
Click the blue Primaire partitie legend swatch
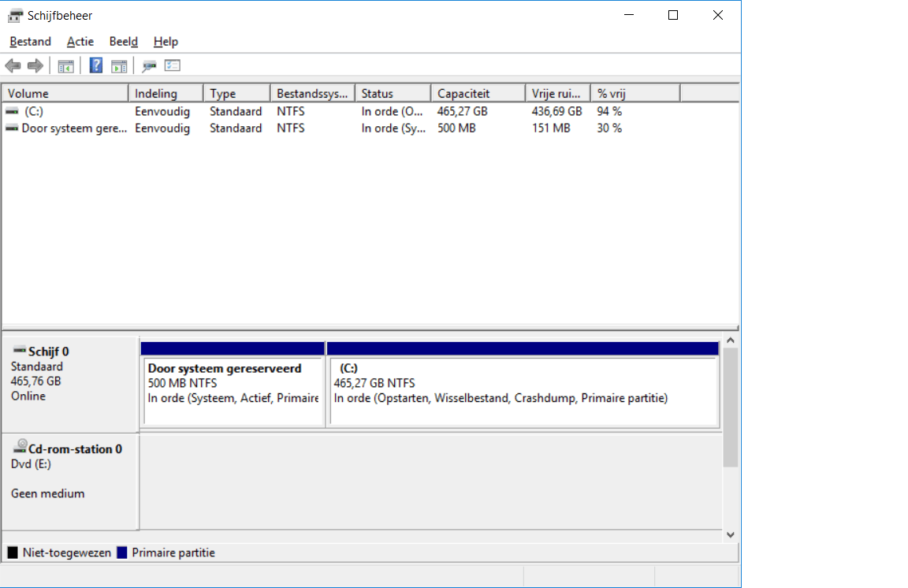121,553
